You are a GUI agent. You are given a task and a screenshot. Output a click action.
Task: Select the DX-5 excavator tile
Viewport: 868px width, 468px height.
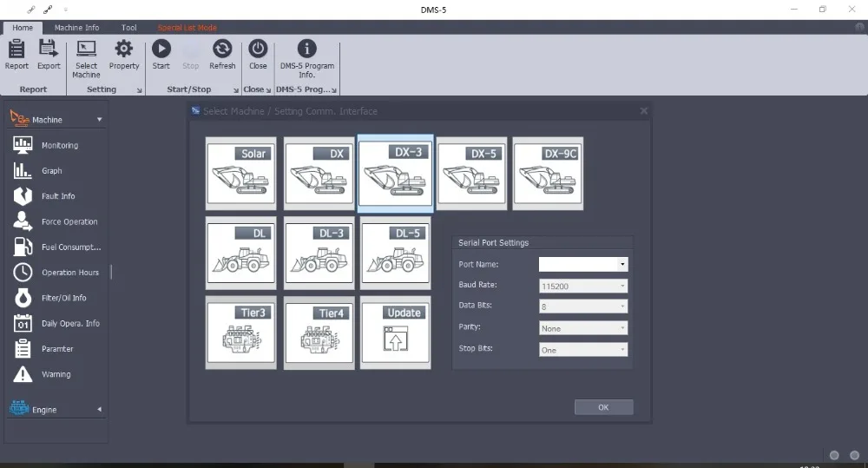[472, 174]
